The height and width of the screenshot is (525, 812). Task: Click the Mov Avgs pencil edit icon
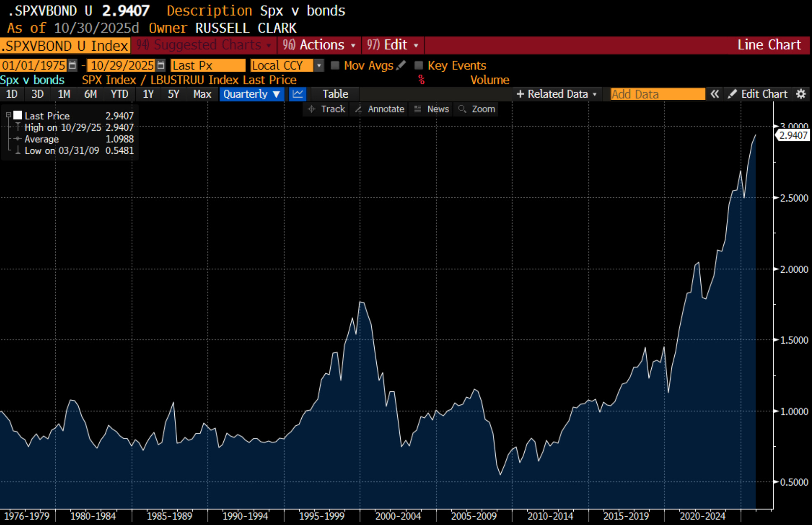pos(401,65)
